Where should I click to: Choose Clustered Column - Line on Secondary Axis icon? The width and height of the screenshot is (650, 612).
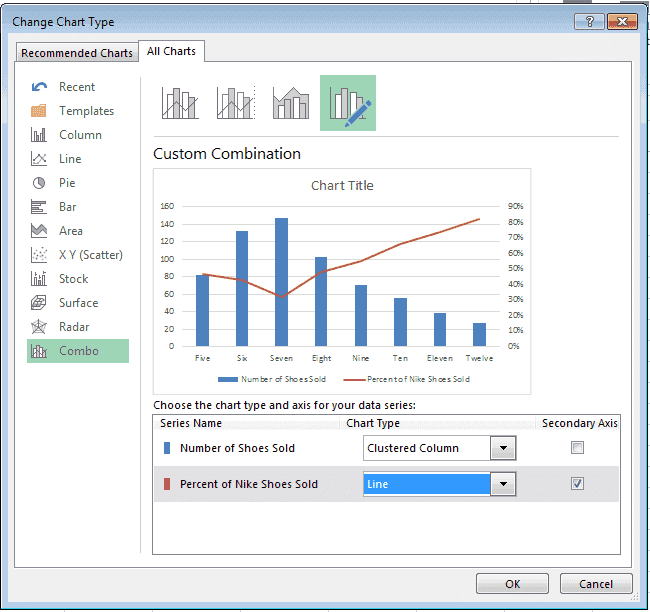pyautogui.click(x=236, y=103)
